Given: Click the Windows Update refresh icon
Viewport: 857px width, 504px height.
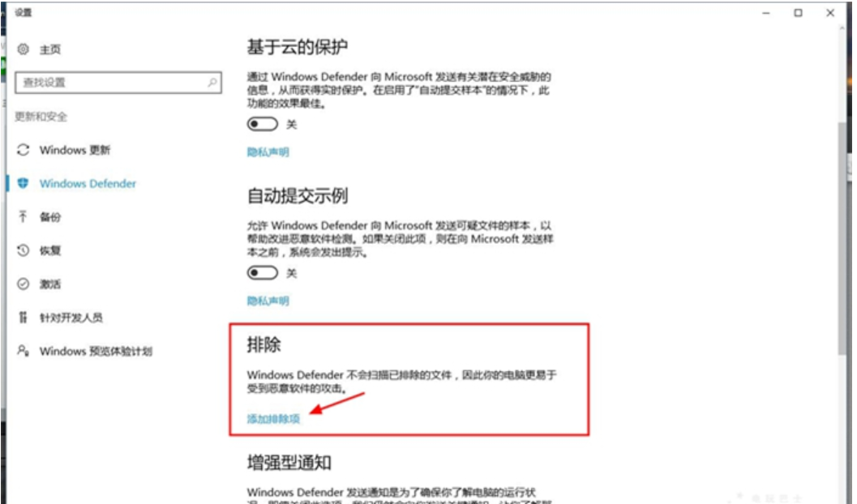Looking at the screenshot, I should click(23, 150).
